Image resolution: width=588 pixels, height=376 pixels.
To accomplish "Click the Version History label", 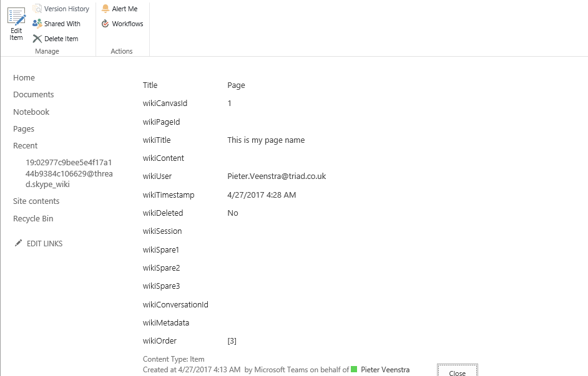I will [67, 9].
